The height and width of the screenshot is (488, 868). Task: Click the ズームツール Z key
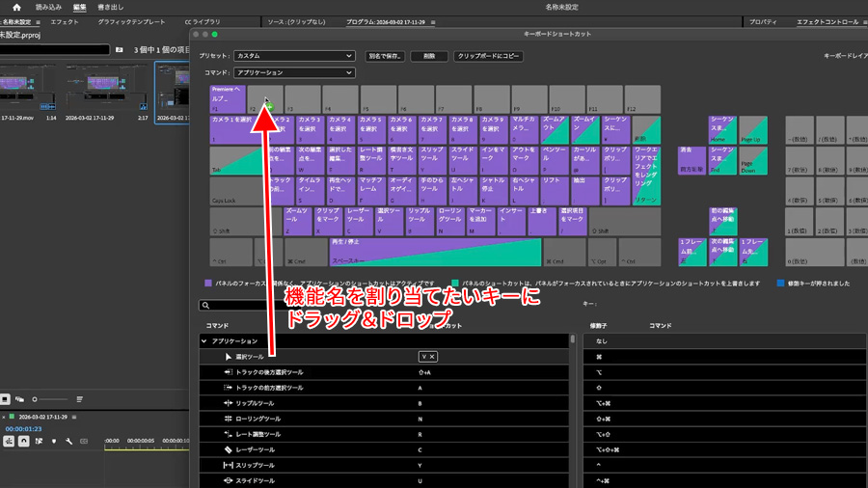point(297,221)
